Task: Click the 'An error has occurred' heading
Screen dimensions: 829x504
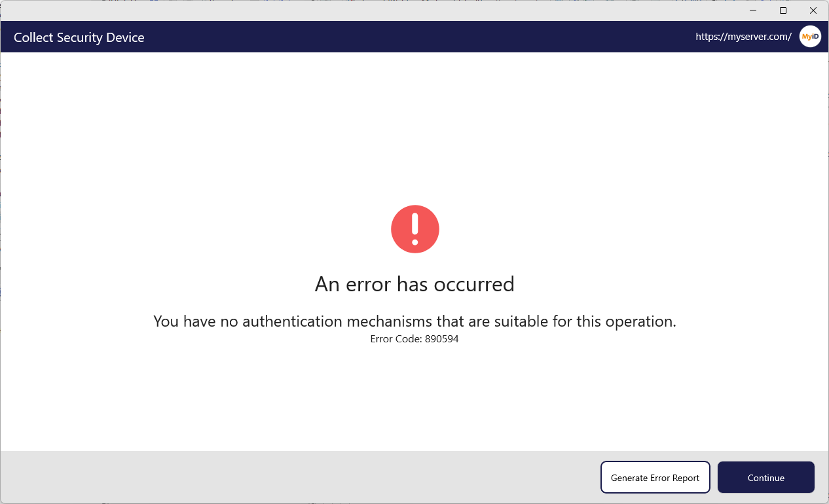Action: click(414, 284)
